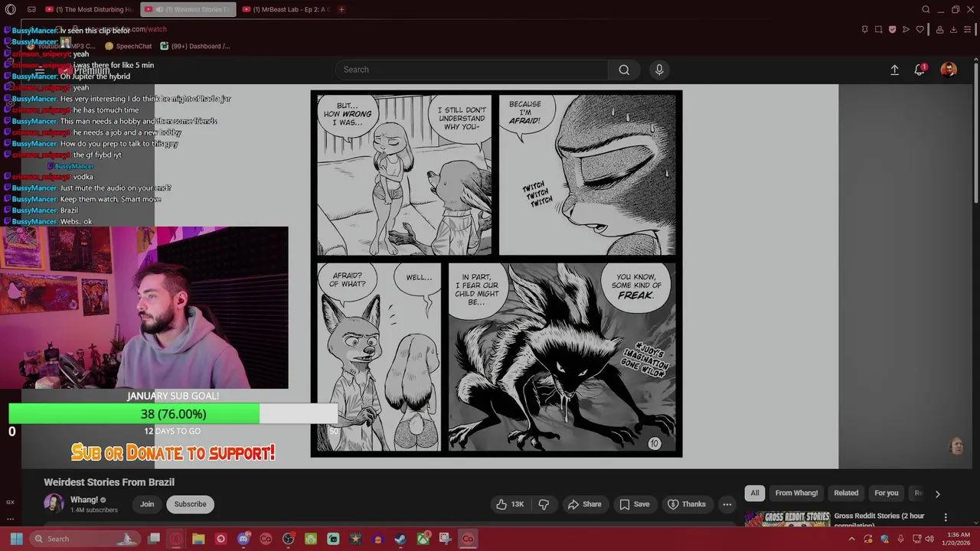Open Xbox app from the taskbar
The height and width of the screenshot is (551, 980).
point(423,539)
